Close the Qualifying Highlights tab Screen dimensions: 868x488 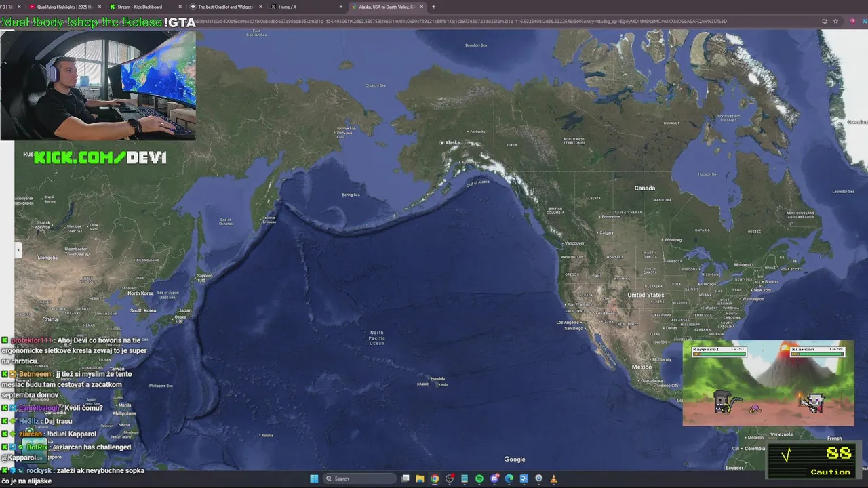[x=100, y=7]
